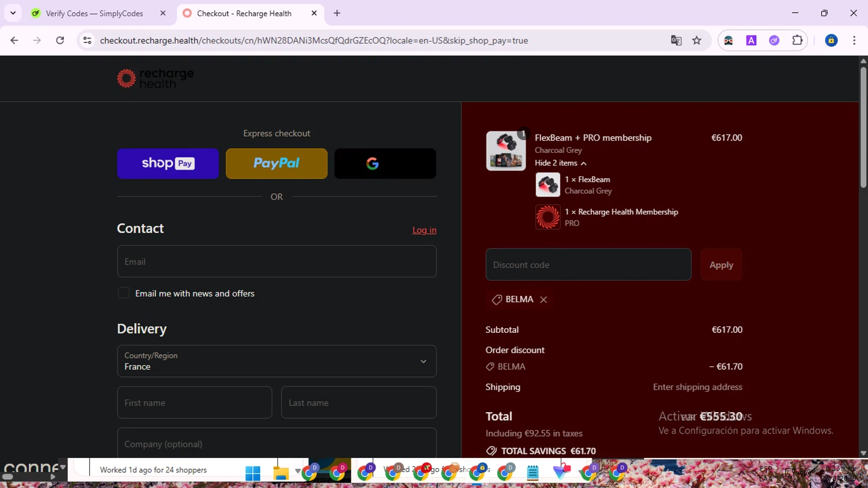Close the Verify Codes — SimplyCodes tab
Viewport: 868px width, 488px height.
pyautogui.click(x=163, y=13)
